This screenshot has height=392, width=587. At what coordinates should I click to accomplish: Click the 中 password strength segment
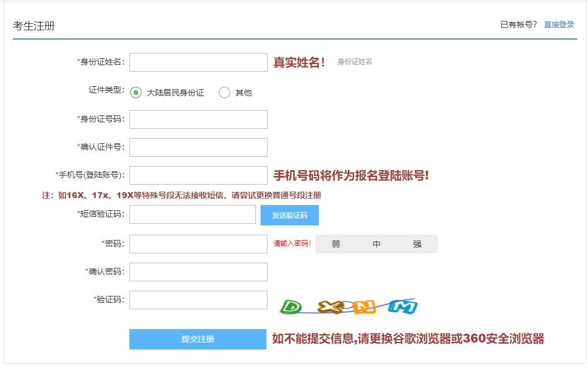click(x=376, y=243)
